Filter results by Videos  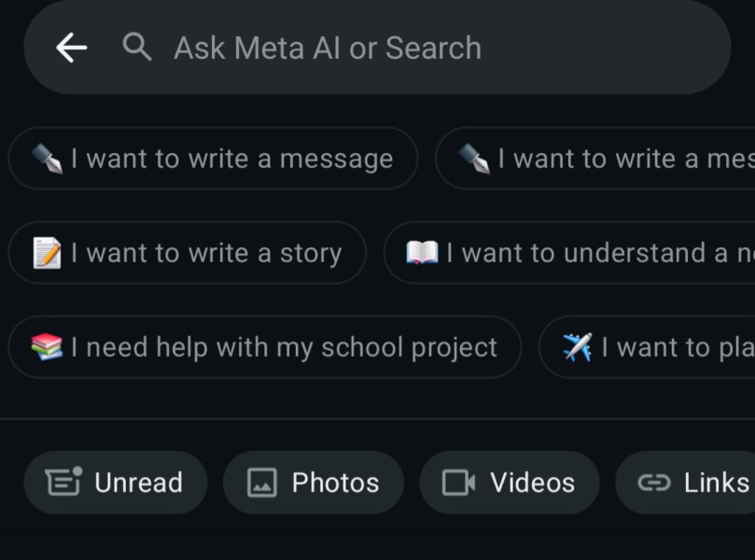[509, 483]
